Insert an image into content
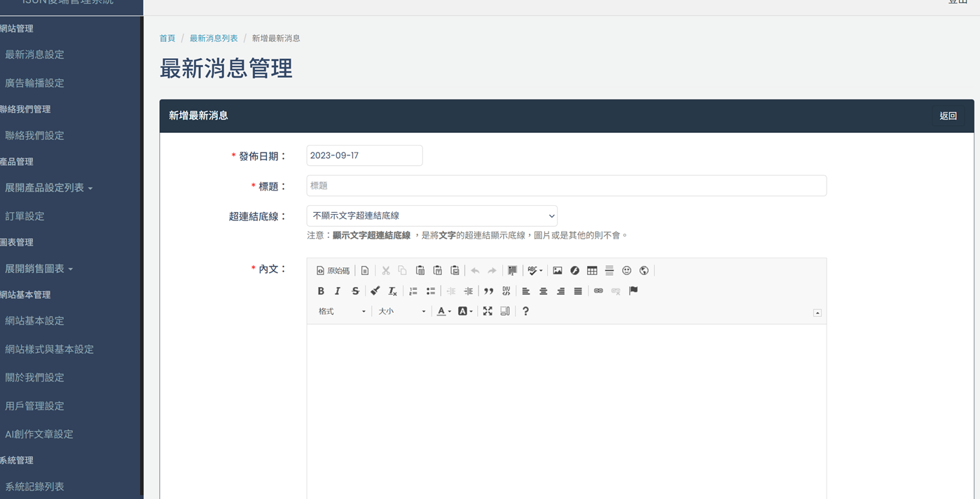The height and width of the screenshot is (499, 980). 558,271
